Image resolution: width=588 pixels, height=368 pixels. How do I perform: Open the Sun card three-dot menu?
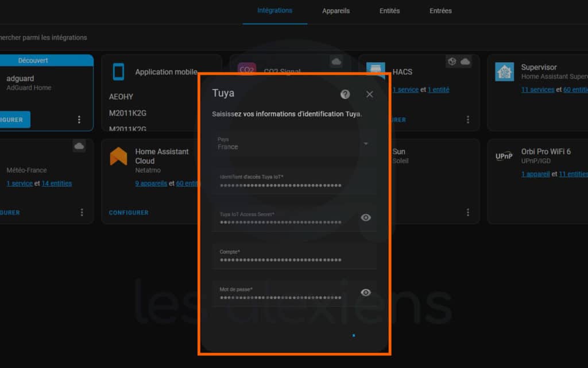click(467, 213)
